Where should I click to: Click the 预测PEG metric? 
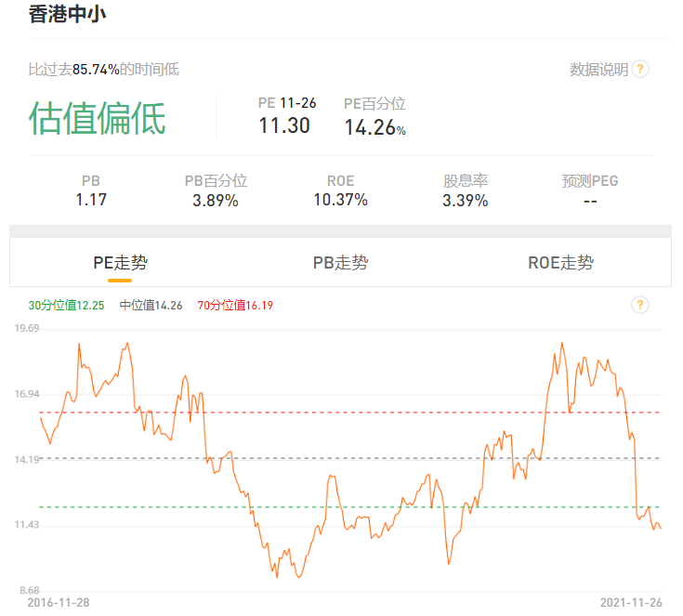(590, 191)
